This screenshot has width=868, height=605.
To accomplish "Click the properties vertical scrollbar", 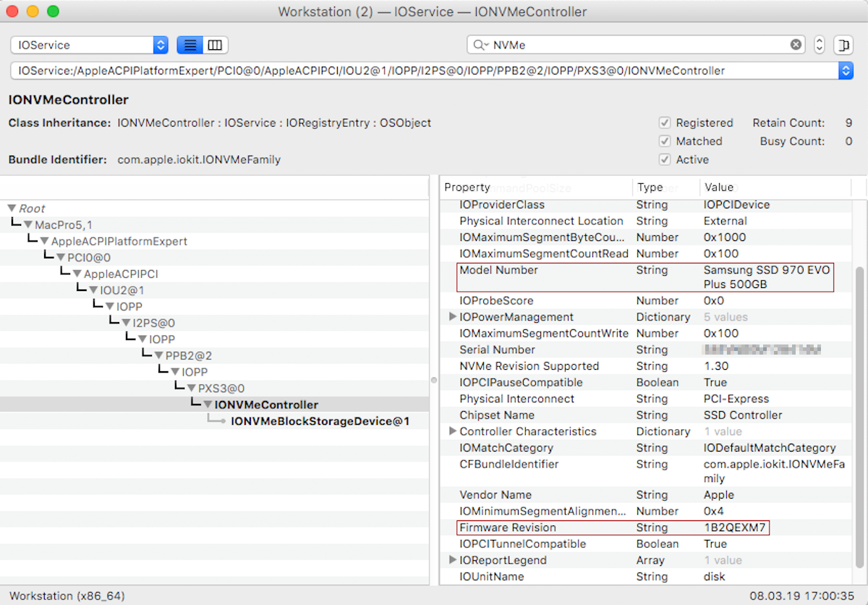I will click(859, 416).
